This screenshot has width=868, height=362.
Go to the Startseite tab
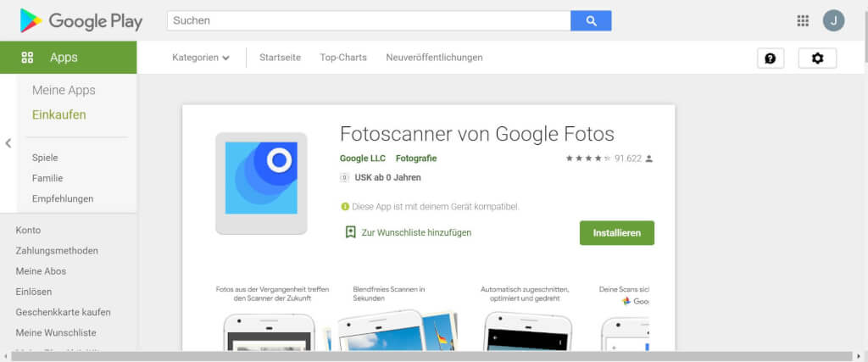[x=280, y=58]
